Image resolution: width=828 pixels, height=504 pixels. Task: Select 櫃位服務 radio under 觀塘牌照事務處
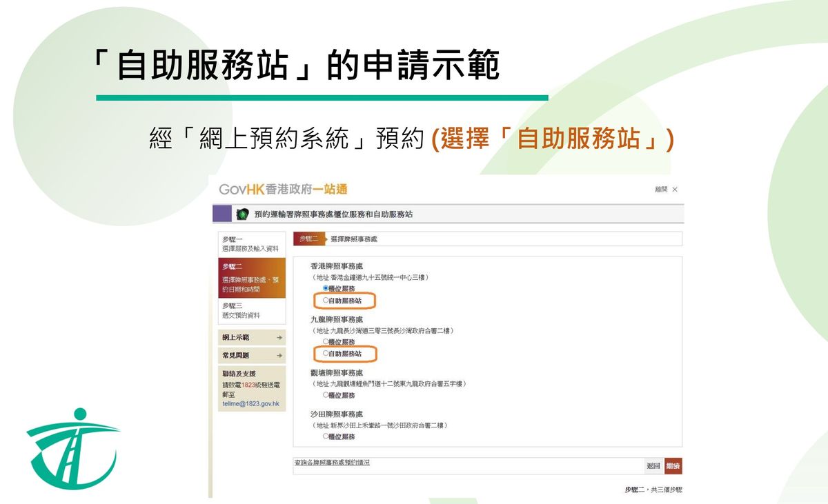point(326,395)
